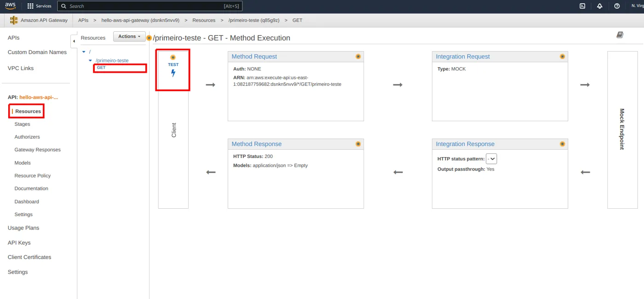This screenshot has width=644, height=299.
Task: Open API Keys
Action: tap(19, 243)
